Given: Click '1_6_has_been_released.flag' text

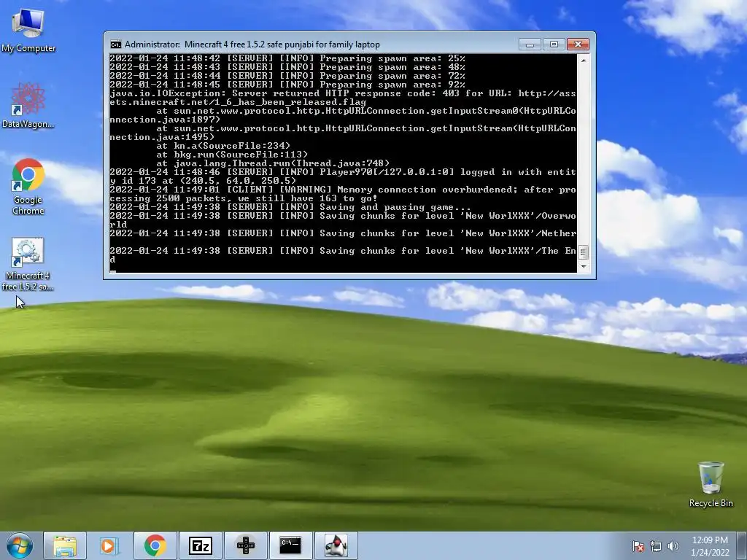Looking at the screenshot, I should [x=290, y=102].
